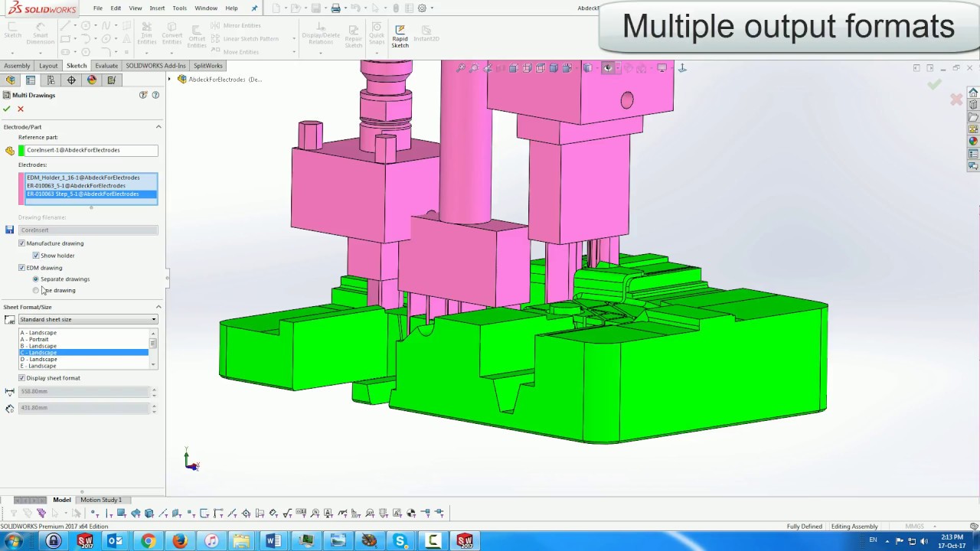Click the Rapid Sketch tool
Screen dimensions: 980x551
point(400,36)
